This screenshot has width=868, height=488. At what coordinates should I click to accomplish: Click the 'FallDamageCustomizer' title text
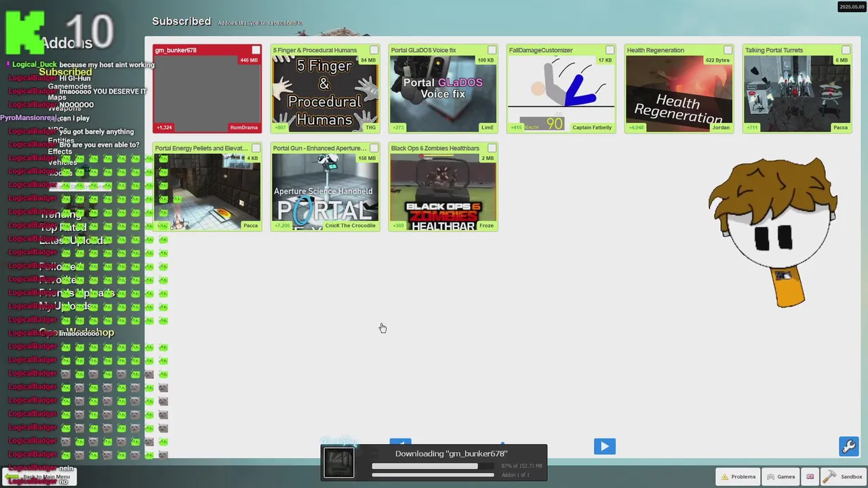click(540, 50)
